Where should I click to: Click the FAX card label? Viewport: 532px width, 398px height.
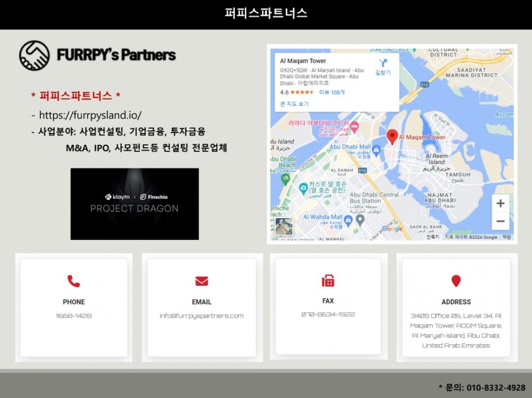coord(328,301)
